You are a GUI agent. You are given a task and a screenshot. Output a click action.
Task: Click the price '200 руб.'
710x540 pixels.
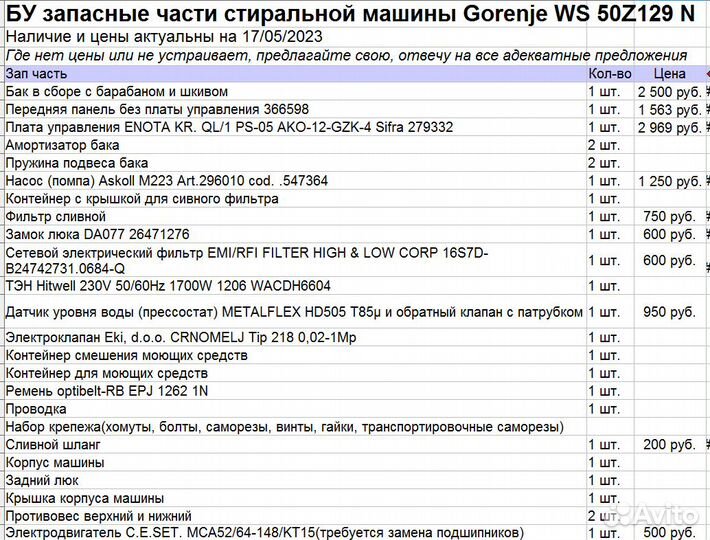click(x=669, y=444)
